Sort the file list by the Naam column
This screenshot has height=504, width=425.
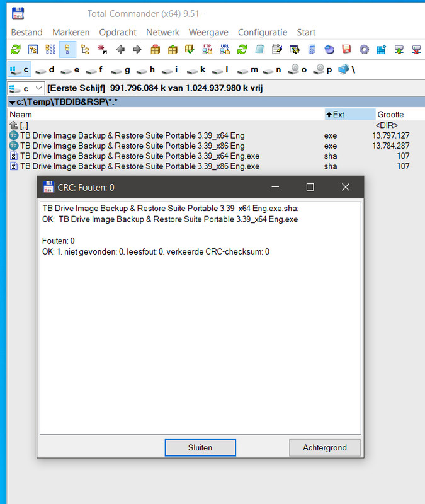(x=166, y=115)
